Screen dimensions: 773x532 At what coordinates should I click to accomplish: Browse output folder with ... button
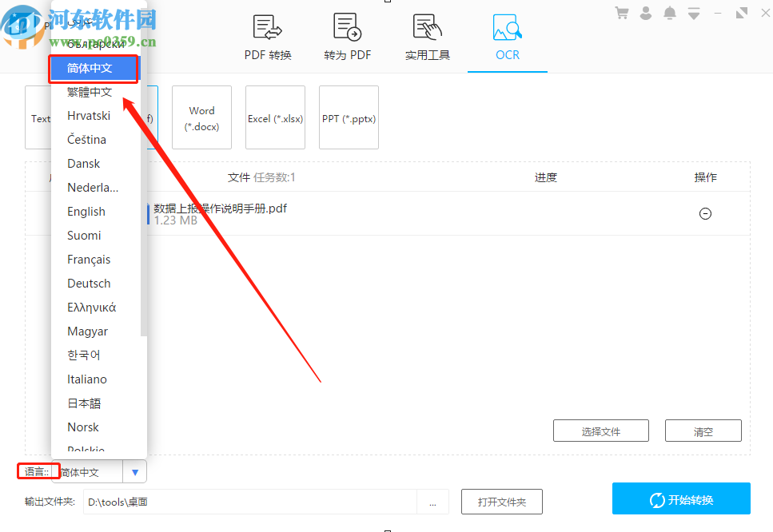432,502
